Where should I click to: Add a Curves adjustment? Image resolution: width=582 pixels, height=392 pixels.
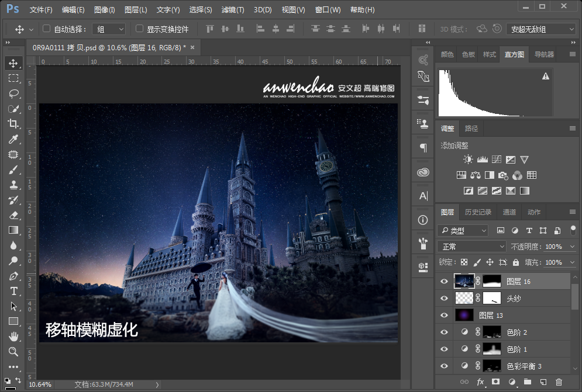pos(496,159)
